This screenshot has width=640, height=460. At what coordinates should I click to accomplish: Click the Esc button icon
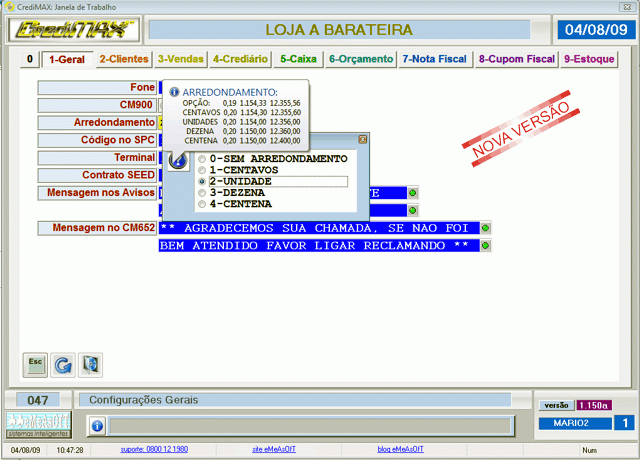pyautogui.click(x=34, y=363)
